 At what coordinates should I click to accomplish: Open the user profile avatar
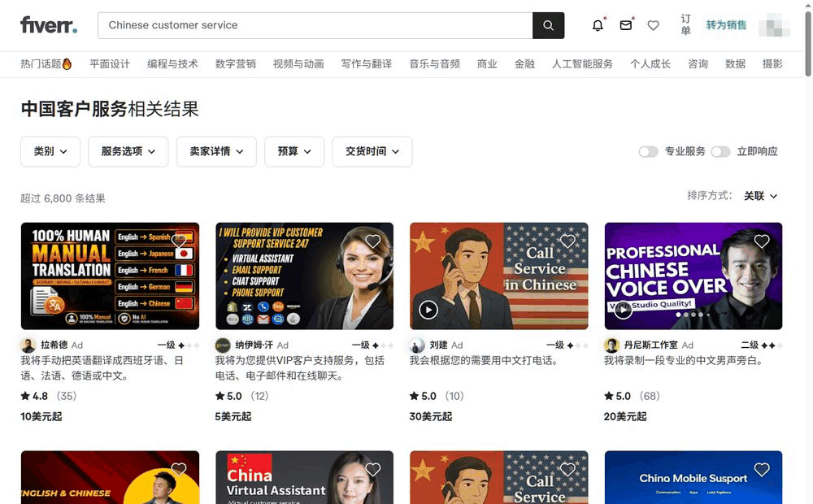[774, 25]
